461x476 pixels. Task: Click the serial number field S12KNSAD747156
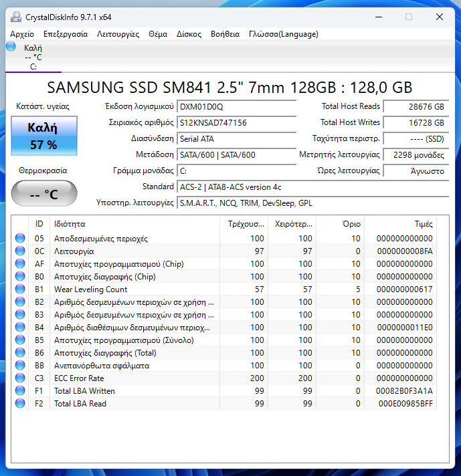point(236,123)
